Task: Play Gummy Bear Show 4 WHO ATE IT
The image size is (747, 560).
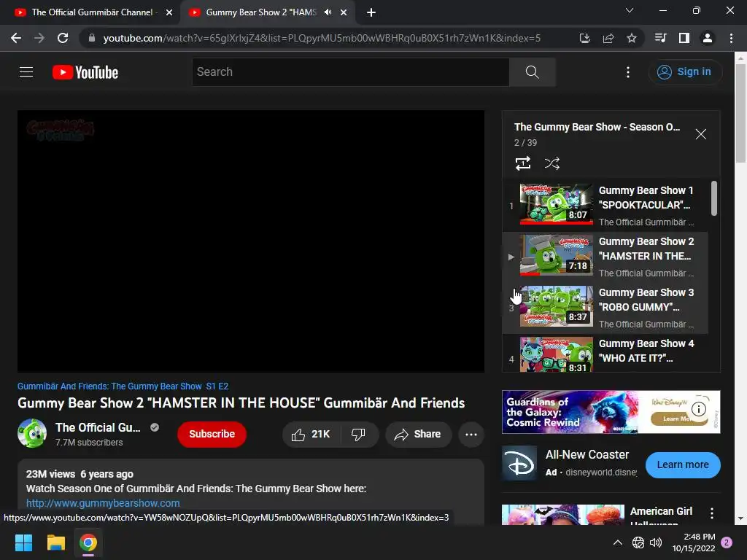Action: pyautogui.click(x=605, y=354)
